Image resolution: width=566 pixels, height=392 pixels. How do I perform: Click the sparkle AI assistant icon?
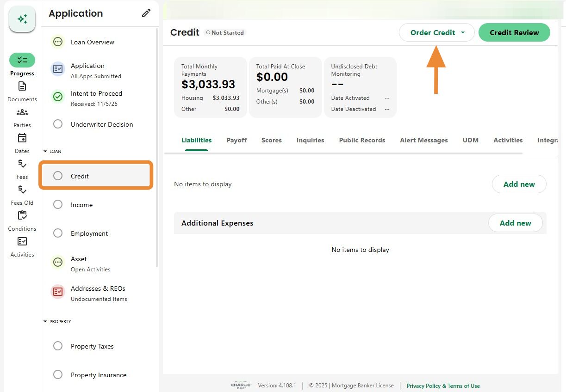[22, 19]
